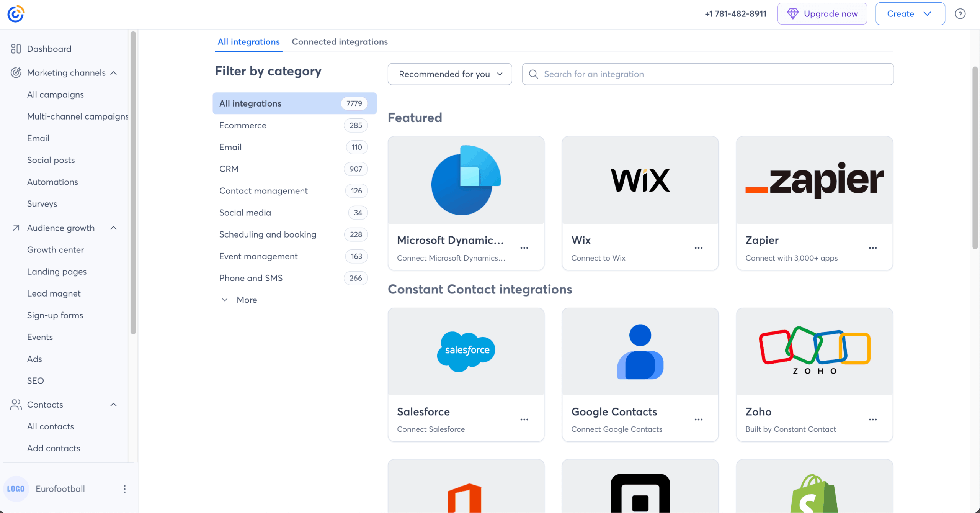Image resolution: width=980 pixels, height=513 pixels.
Task: Click the Eurofootball LOGO avatar
Action: [16, 489]
